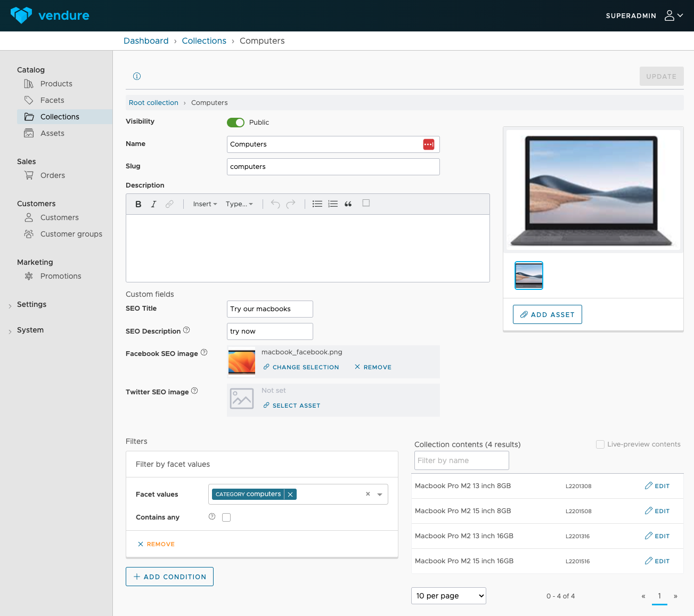Click the ADD CONDITION button
Screen dimensions: 694x616
169,577
